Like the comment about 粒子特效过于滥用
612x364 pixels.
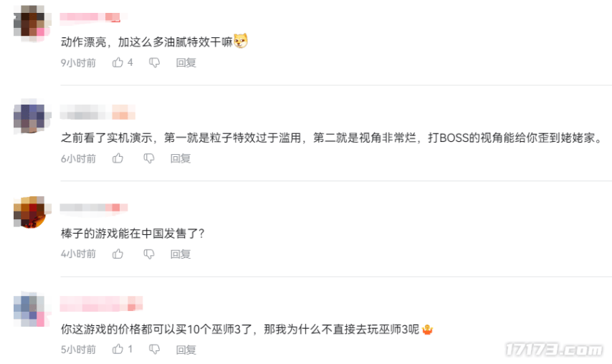click(x=118, y=158)
